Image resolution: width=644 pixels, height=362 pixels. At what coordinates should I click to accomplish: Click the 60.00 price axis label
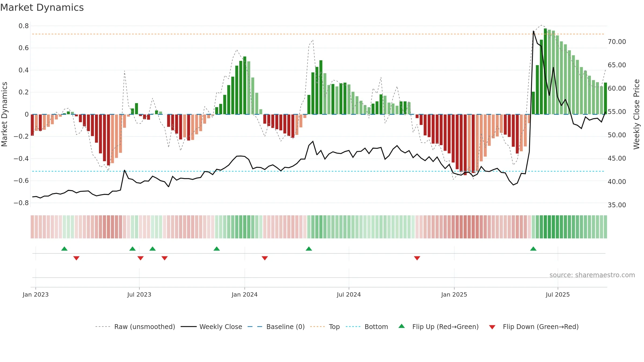coord(617,88)
